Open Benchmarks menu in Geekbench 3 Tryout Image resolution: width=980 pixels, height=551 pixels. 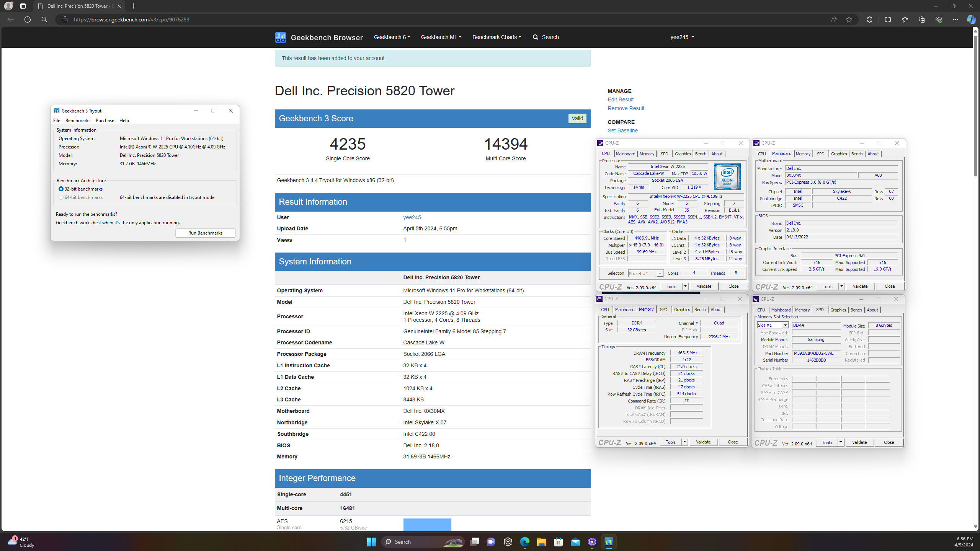point(78,121)
